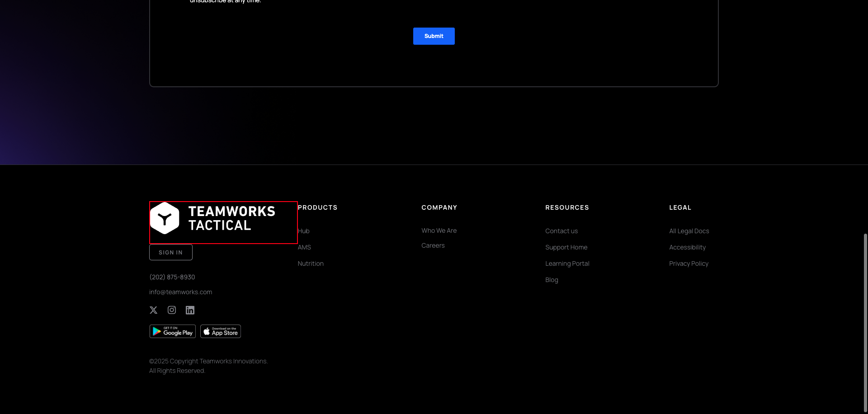Open the AMS product link
Screen dimensions: 868x414
tap(304, 247)
